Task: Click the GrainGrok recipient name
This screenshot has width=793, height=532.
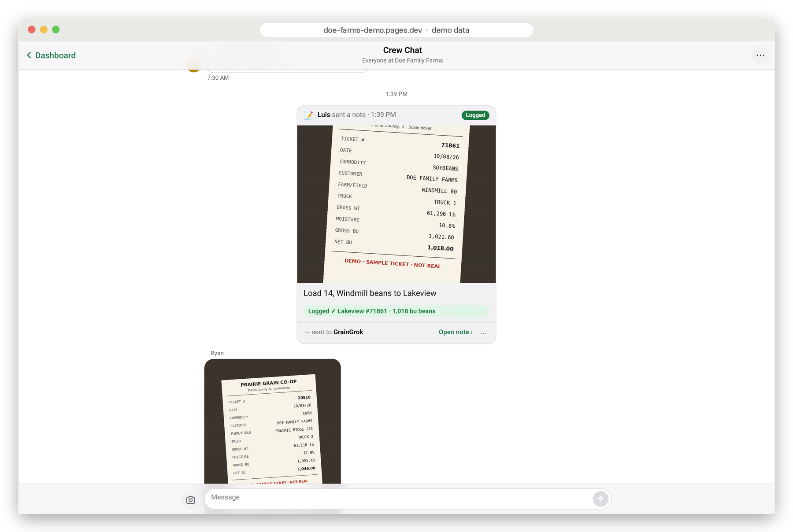Action: click(x=348, y=332)
